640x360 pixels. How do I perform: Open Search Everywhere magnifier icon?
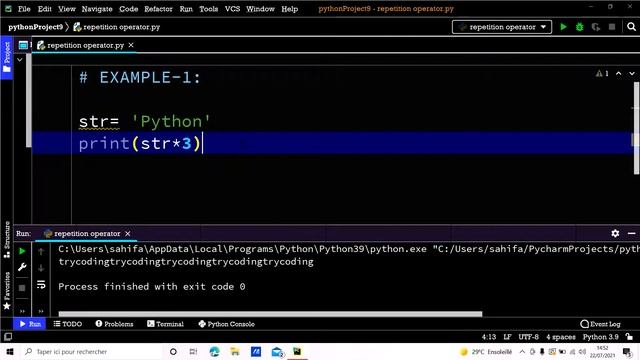(x=631, y=27)
